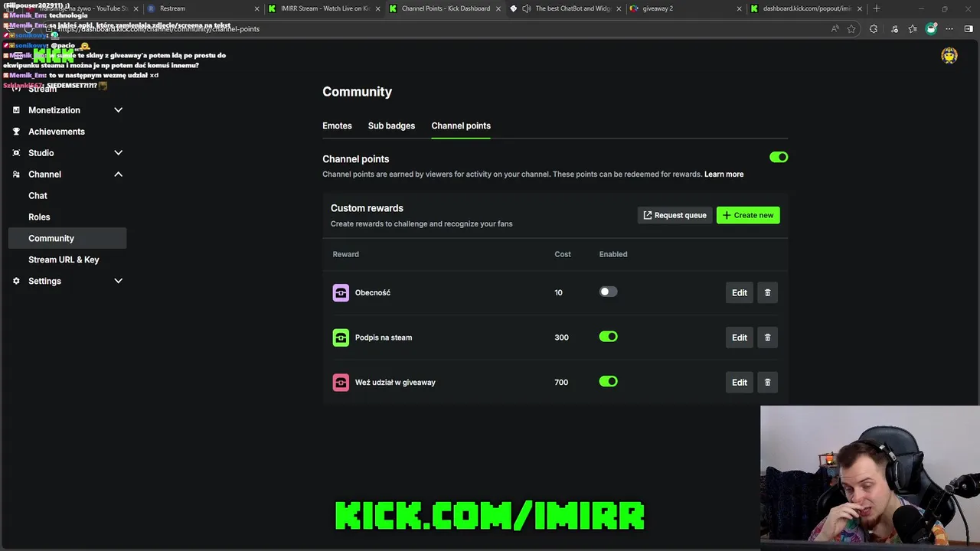Screen dimensions: 980x551
Task: Open the browser extensions puzzle icon
Action: (874, 29)
